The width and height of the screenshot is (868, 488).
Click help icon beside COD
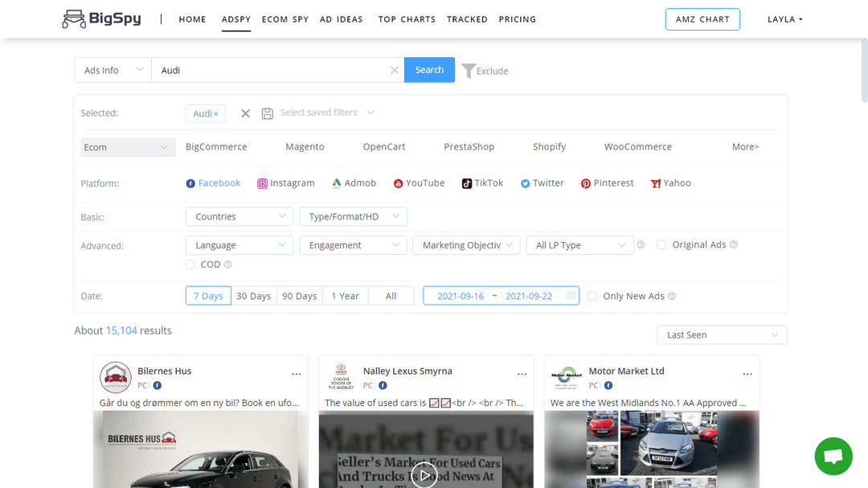click(x=227, y=265)
